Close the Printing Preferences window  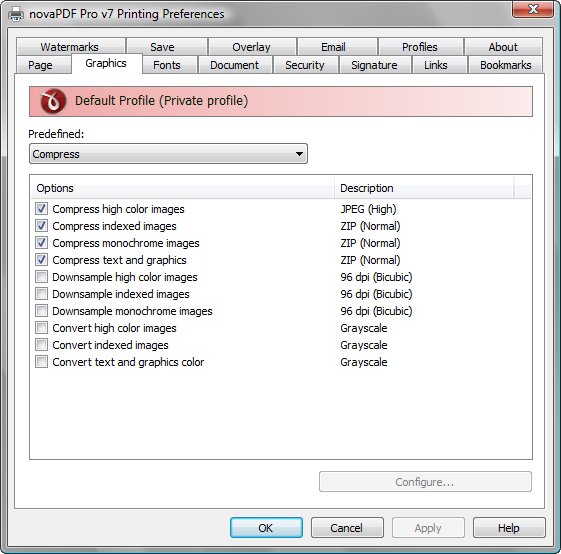coord(533,9)
